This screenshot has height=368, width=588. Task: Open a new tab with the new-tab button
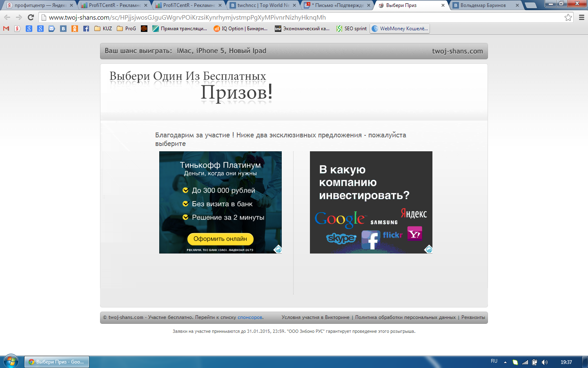(530, 5)
